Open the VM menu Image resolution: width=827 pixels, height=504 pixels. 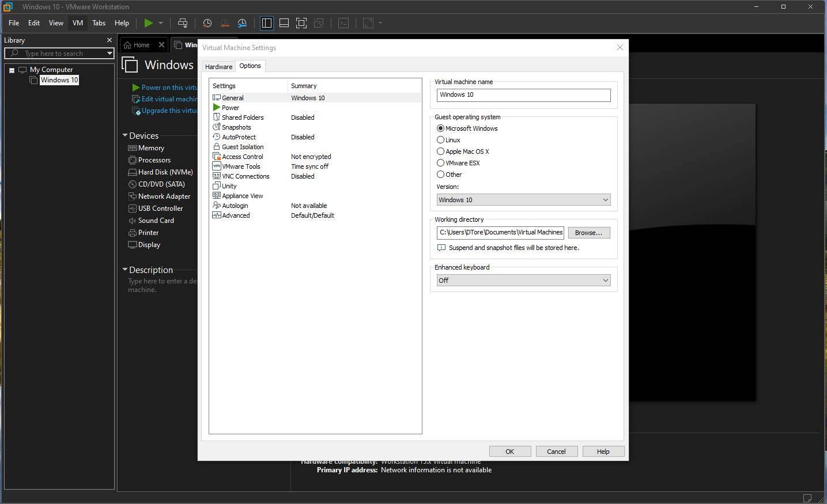[78, 23]
